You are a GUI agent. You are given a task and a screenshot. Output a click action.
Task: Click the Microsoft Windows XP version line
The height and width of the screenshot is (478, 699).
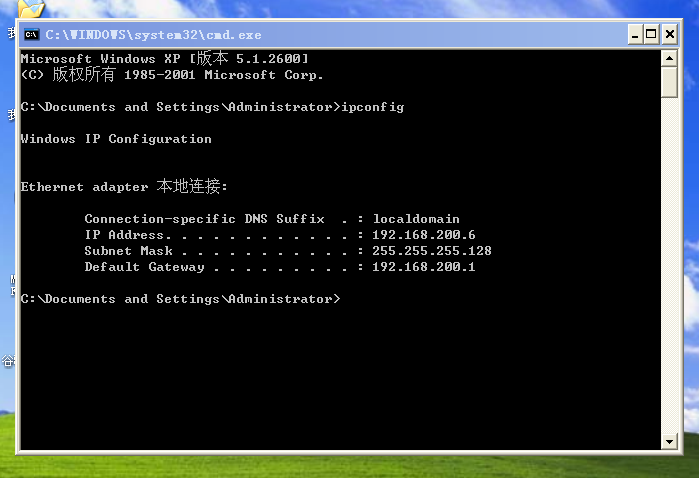[164, 58]
